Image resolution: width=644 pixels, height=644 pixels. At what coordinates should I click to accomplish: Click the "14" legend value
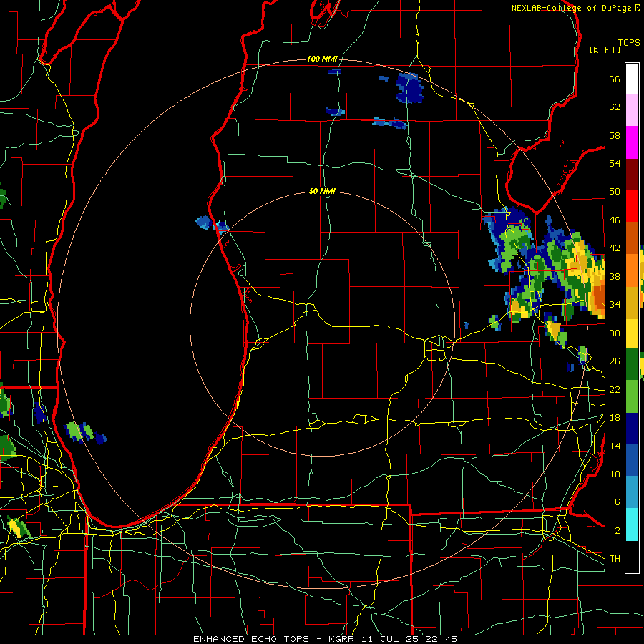(615, 446)
